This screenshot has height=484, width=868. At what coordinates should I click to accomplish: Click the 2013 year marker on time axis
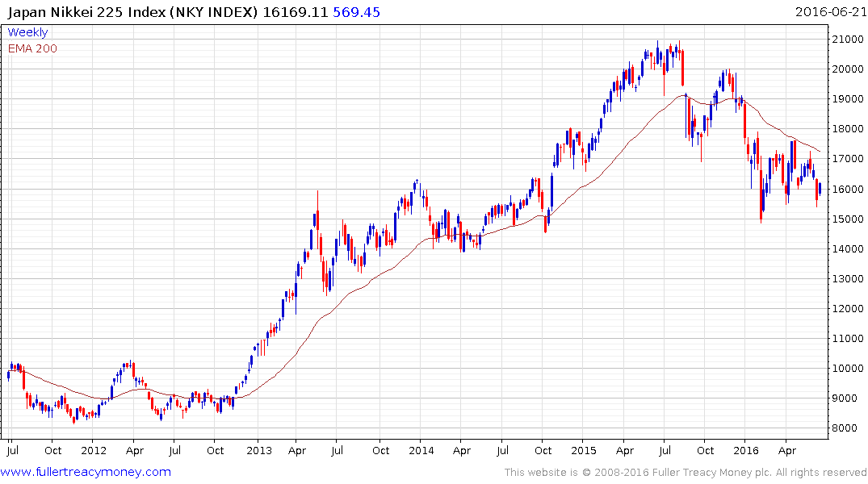click(258, 450)
